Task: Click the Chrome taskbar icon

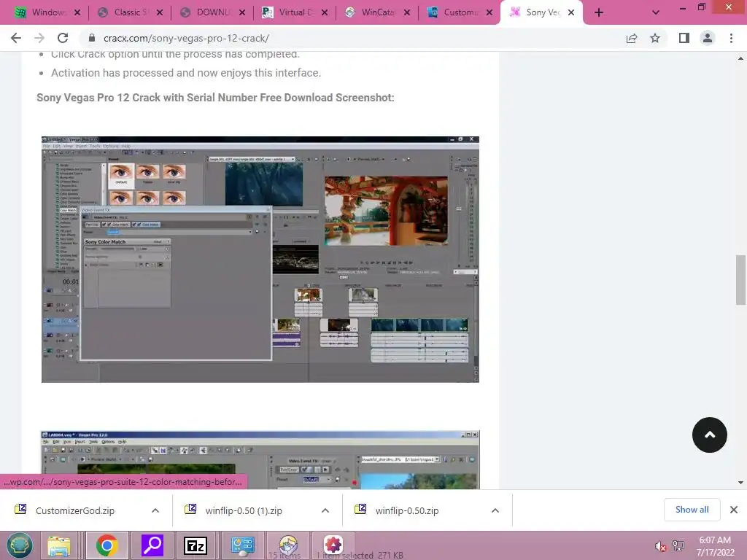Action: point(107,545)
